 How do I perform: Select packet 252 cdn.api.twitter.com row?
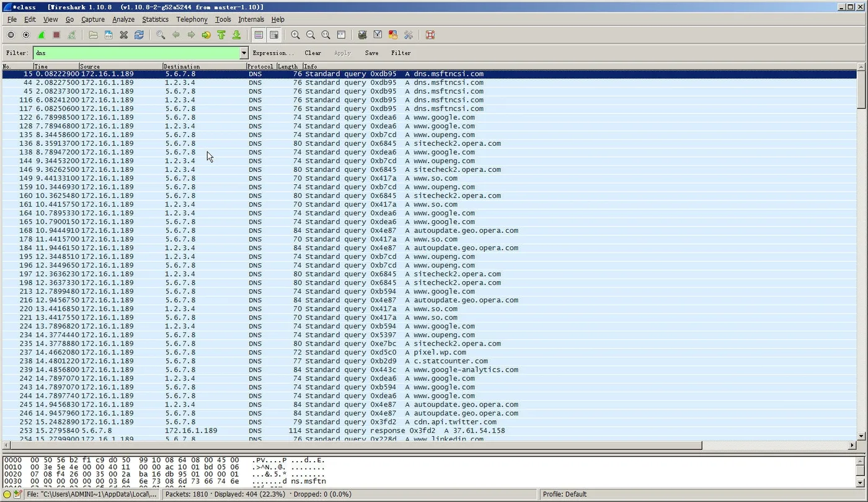(x=429, y=422)
